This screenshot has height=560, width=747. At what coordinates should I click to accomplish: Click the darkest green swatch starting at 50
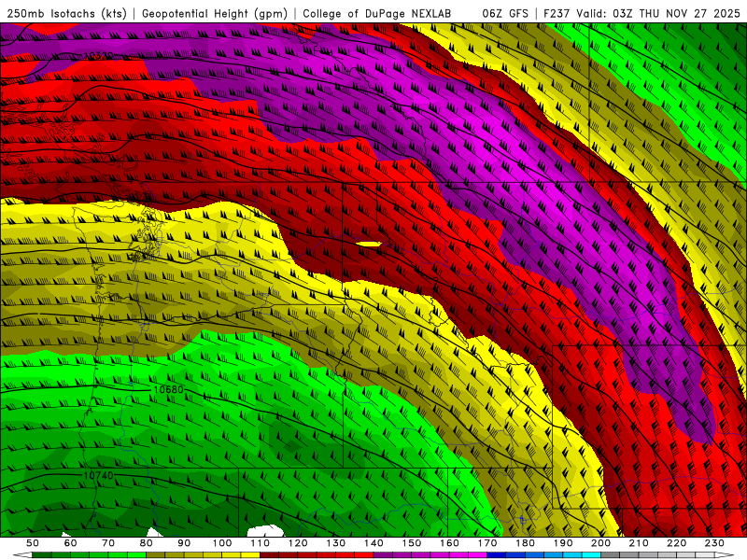click(x=41, y=554)
